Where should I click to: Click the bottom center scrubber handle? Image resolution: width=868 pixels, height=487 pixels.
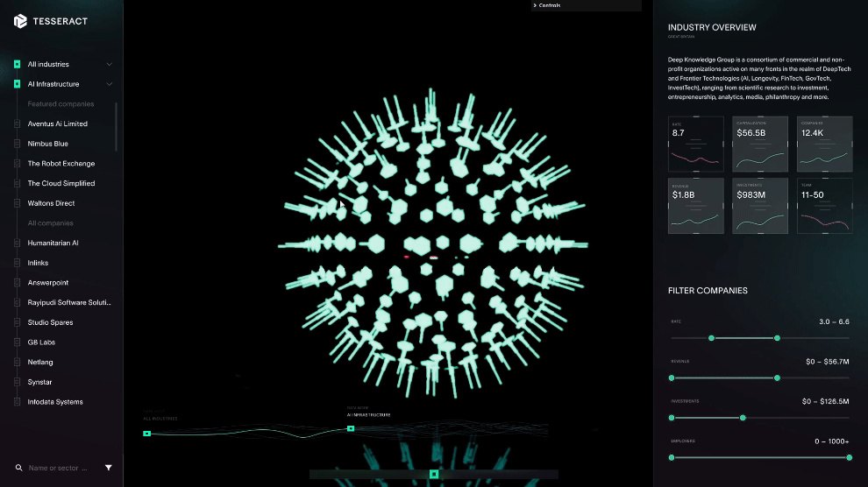[434, 474]
